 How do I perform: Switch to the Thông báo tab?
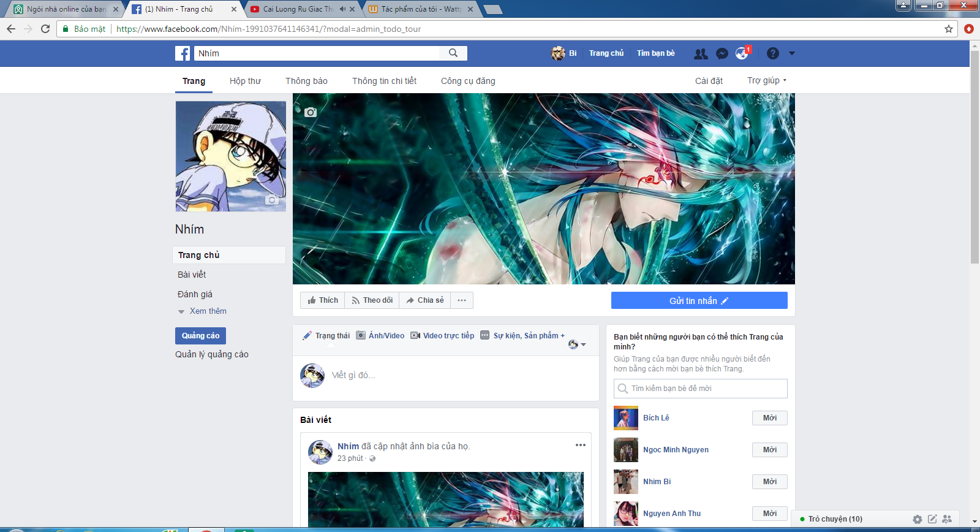(306, 81)
